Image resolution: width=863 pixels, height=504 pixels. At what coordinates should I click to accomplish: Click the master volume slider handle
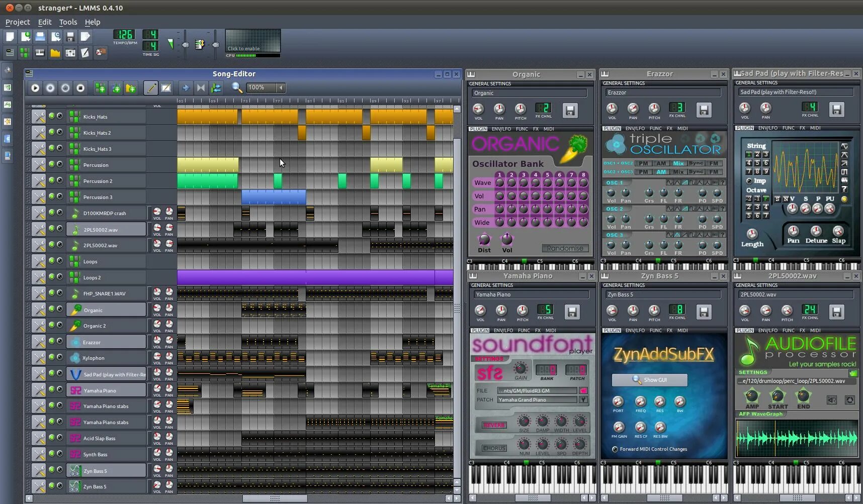tap(186, 45)
